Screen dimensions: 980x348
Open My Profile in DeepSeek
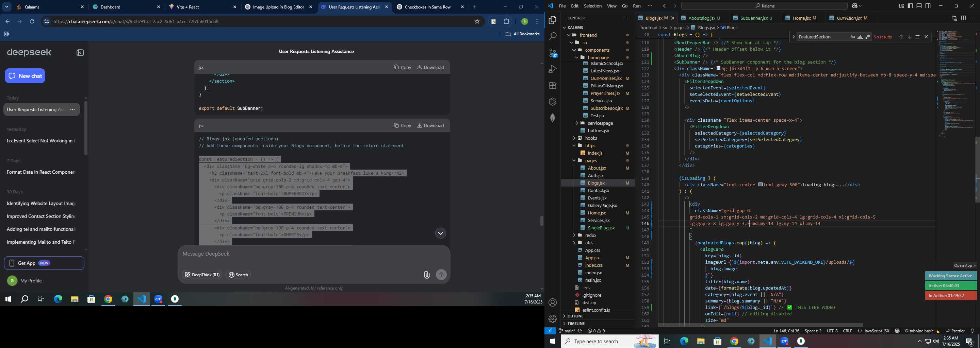coord(25,281)
